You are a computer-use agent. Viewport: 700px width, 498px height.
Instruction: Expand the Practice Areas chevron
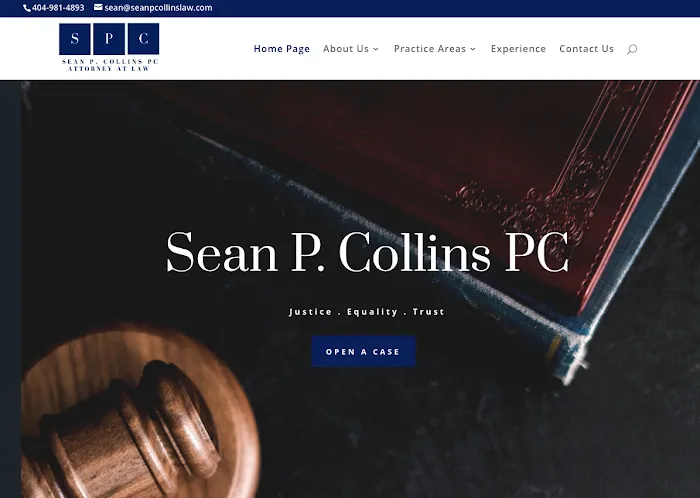click(x=473, y=49)
